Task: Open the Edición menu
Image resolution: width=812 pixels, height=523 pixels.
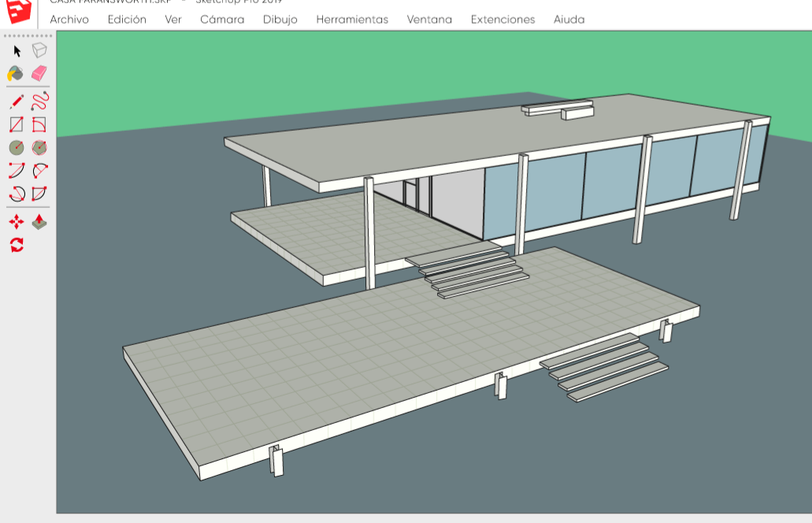Action: pos(127,20)
